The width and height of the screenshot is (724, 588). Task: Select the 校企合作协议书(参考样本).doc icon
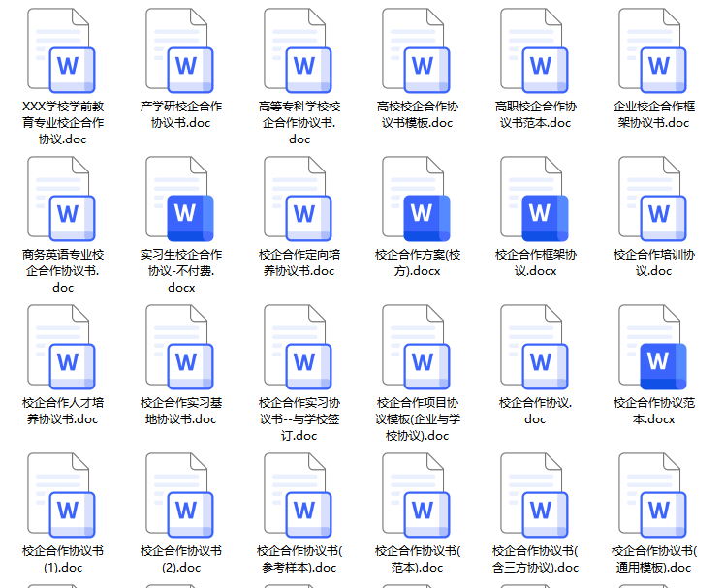point(298,495)
